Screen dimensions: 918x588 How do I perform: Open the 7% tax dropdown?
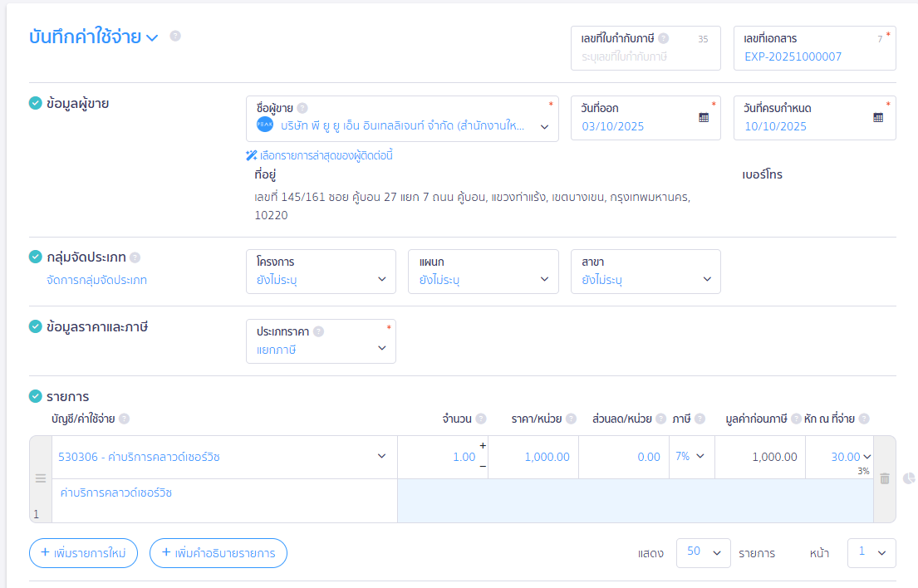coord(690,456)
